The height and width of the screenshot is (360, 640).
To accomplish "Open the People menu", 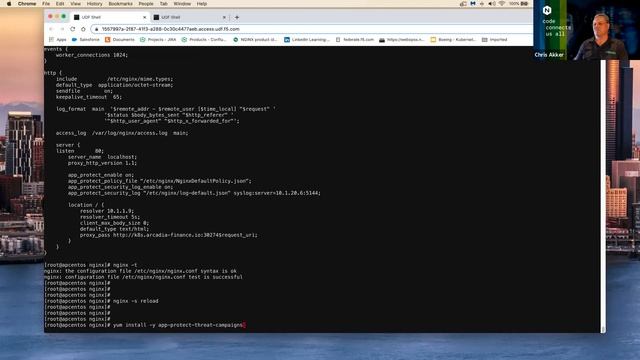I will coord(146,4).
